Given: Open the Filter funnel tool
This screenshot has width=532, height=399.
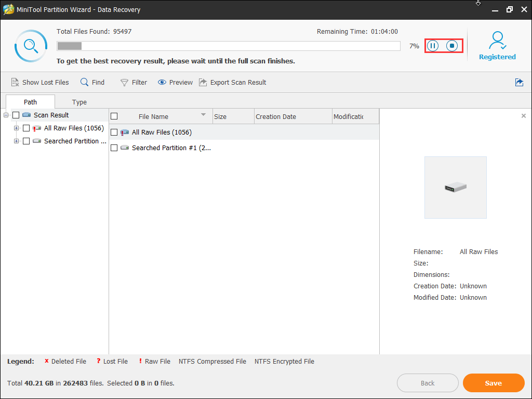Looking at the screenshot, I should pos(124,82).
